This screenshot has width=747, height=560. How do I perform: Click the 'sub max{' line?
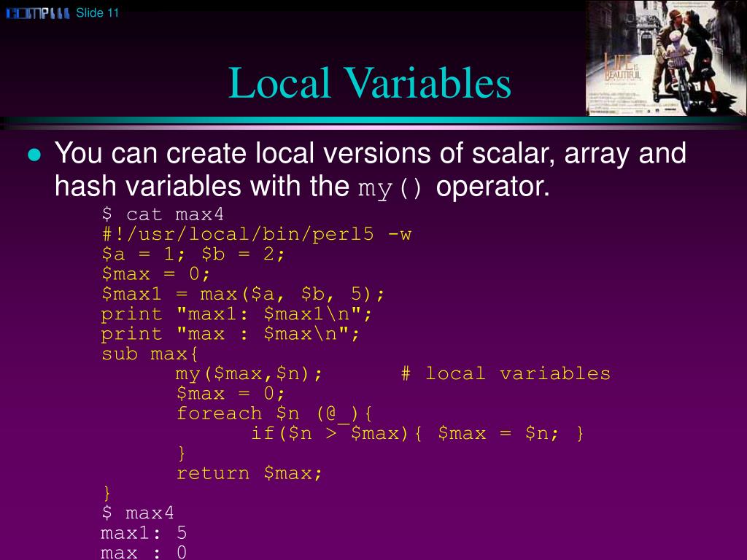click(150, 354)
